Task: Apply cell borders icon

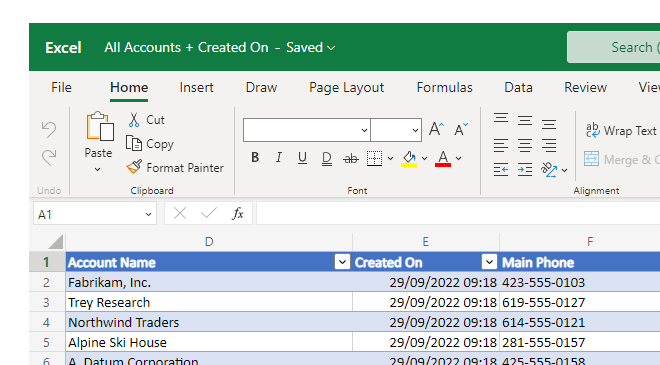Action: point(374,158)
